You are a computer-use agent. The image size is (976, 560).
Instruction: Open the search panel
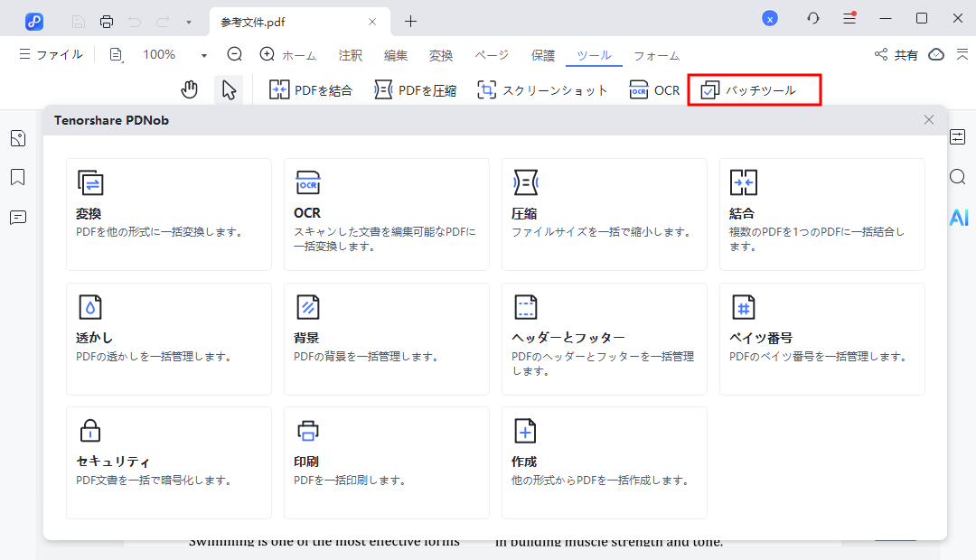tap(958, 177)
